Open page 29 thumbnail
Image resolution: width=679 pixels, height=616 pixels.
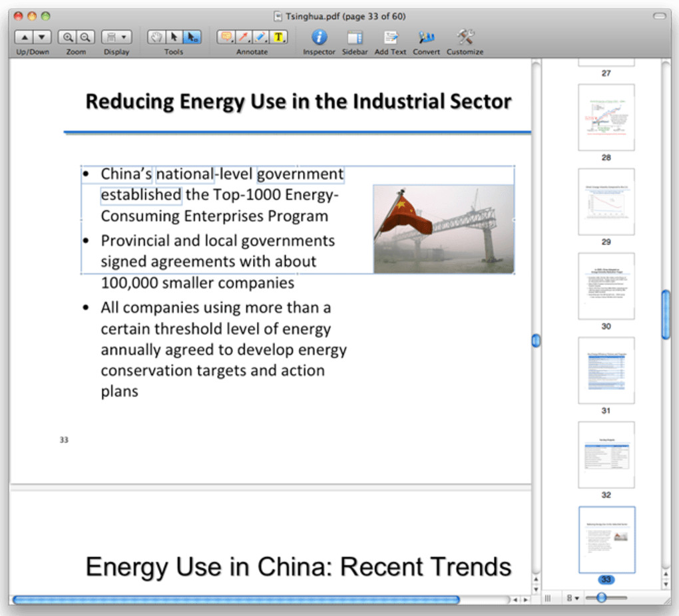tap(606, 202)
